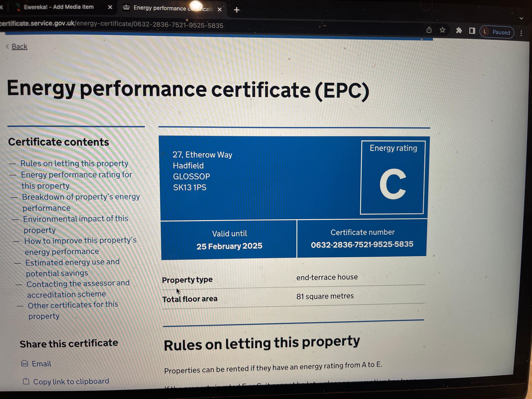This screenshot has height=399, width=532.
Task: Click the browser share icon
Action: tap(429, 30)
